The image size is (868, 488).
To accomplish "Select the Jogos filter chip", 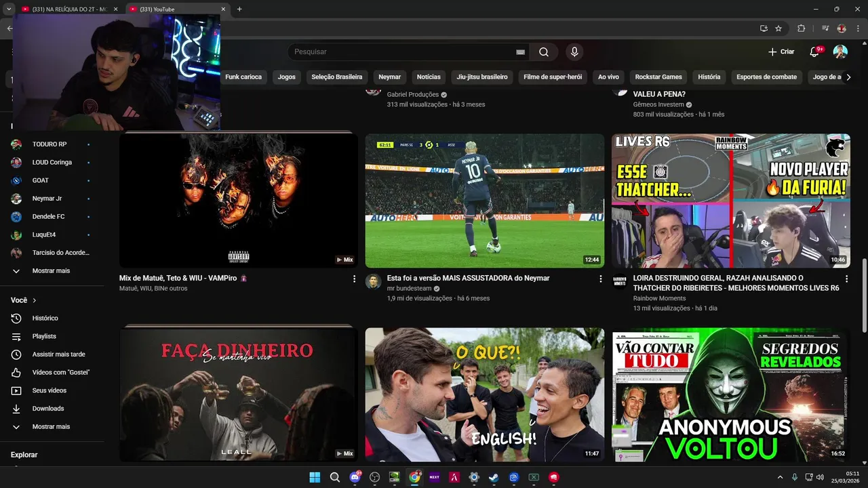I will point(287,77).
